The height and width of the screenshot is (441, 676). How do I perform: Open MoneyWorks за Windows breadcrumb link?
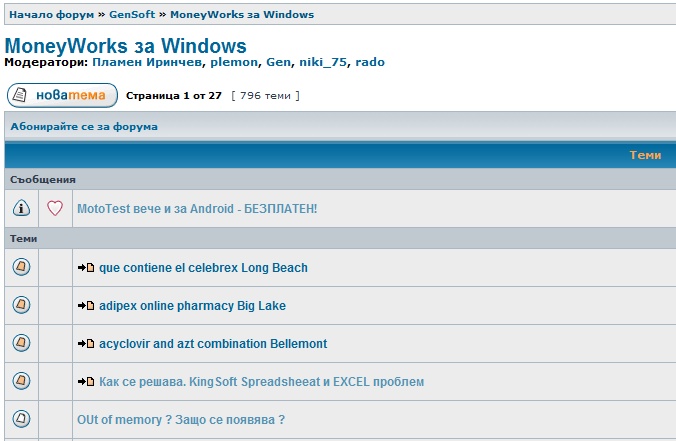242,15
